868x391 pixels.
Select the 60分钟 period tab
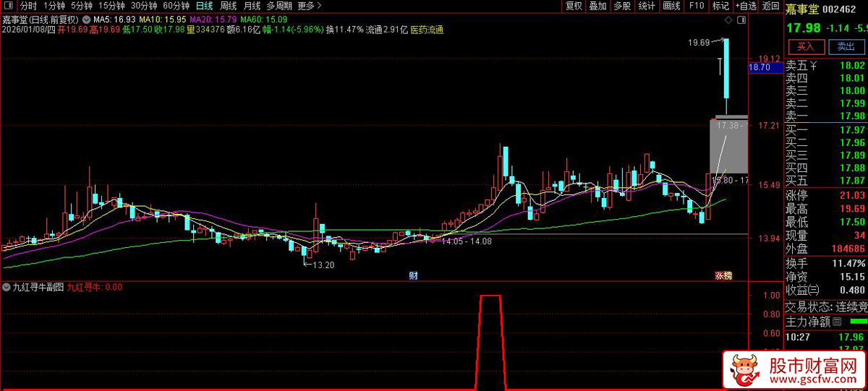(176, 6)
